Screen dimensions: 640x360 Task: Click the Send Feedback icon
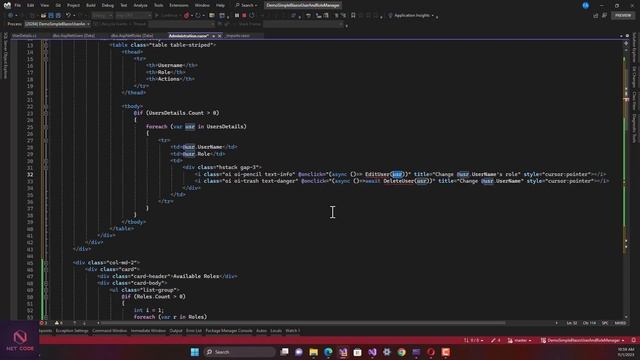tap(604, 16)
